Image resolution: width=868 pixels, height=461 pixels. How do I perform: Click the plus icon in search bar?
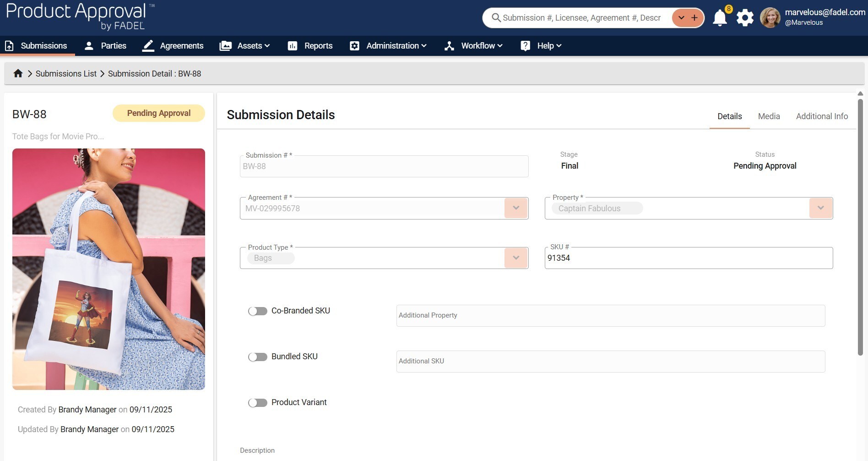pos(694,18)
